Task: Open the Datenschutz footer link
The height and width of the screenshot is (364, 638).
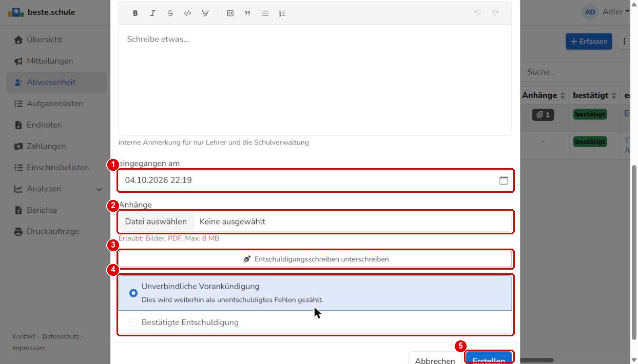Action: point(61,336)
